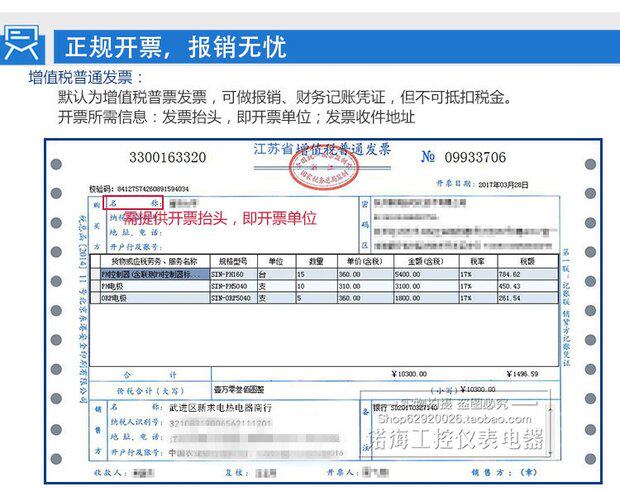This screenshot has height=491, width=620.
Task: Click the invoice code "3300163320"
Action: [168, 157]
